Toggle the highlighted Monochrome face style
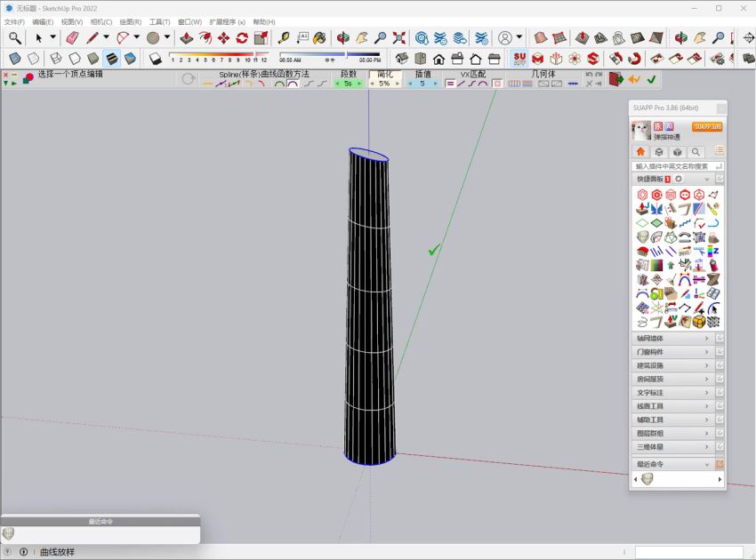Screen dimensions: 756x560 click(112, 59)
